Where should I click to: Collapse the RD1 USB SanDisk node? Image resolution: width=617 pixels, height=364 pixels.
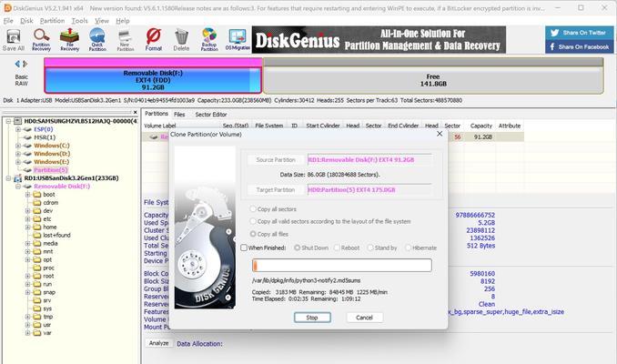(x=8, y=178)
